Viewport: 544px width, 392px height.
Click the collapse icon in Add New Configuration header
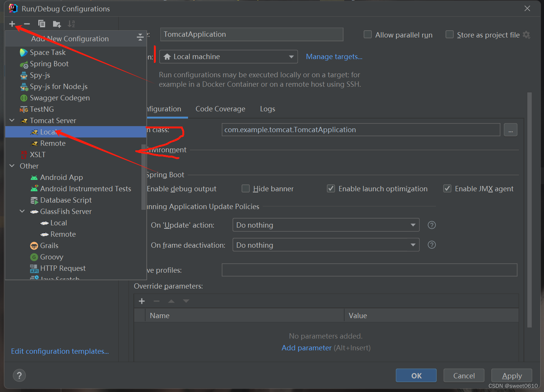(140, 37)
